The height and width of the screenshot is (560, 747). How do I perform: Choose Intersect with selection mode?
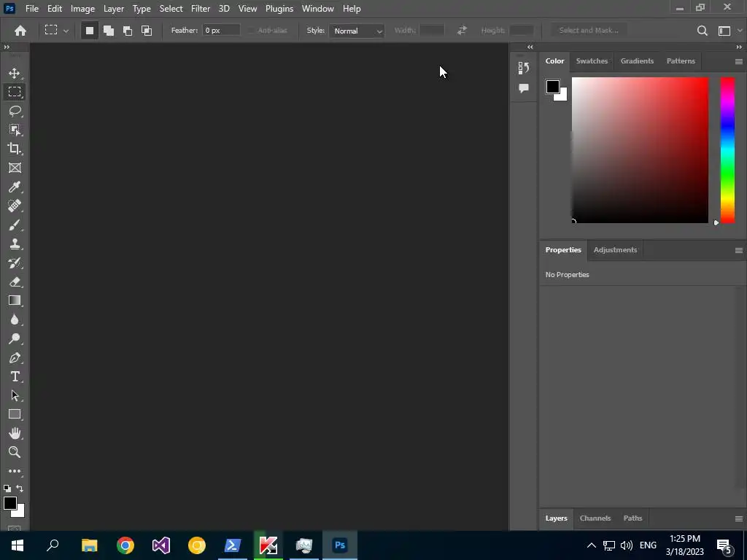[147, 31]
